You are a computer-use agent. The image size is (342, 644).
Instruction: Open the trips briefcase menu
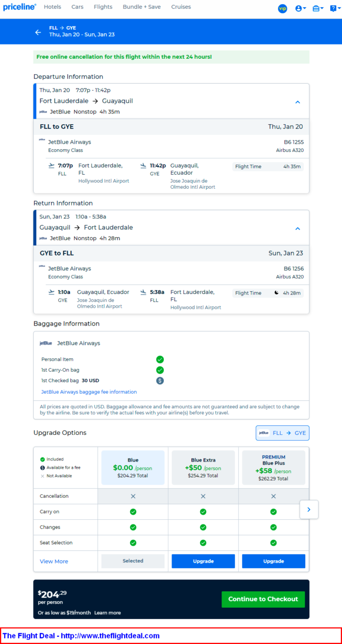point(317,8)
